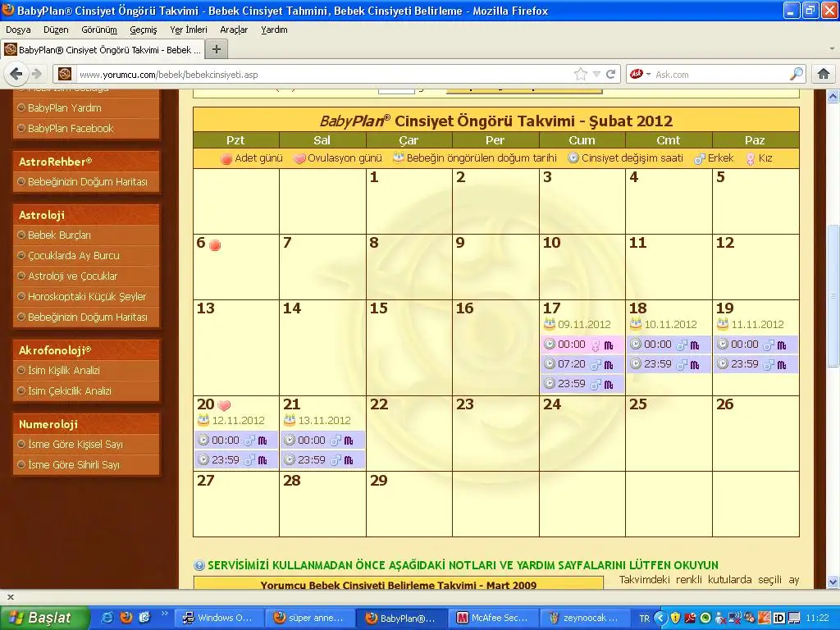The image size is (840, 630).
Task: Click the 23:59 entry on day 19
Action: click(756, 364)
